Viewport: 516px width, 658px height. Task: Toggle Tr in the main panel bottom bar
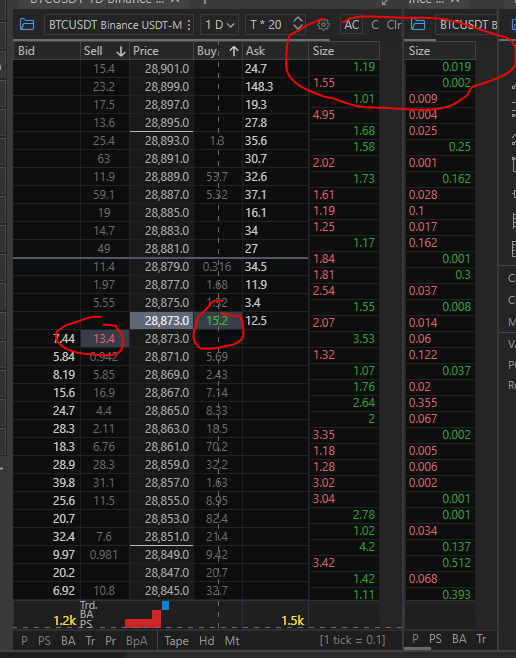pos(90,641)
